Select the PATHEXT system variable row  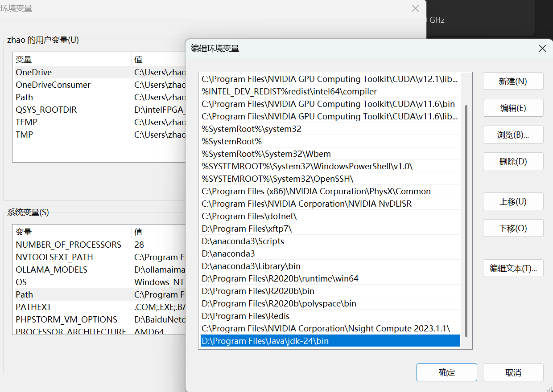point(99,307)
